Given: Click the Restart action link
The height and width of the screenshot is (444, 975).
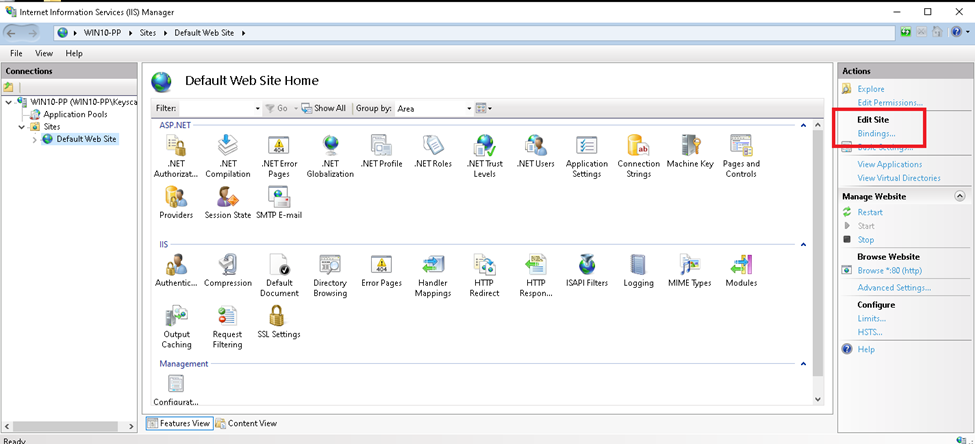Looking at the screenshot, I should (x=869, y=212).
